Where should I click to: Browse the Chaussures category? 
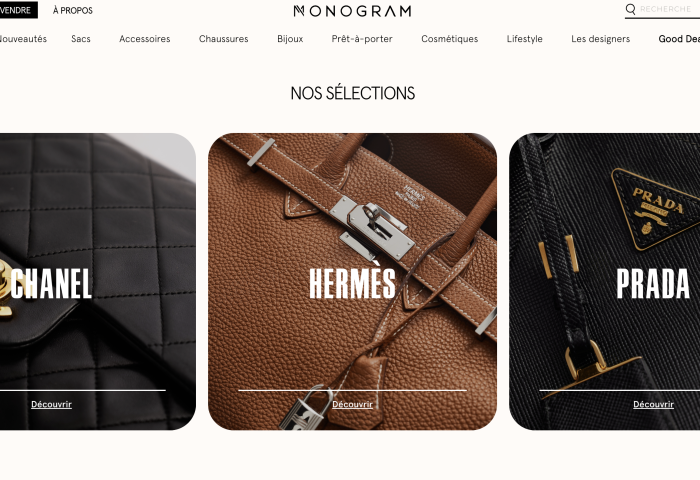[224, 39]
